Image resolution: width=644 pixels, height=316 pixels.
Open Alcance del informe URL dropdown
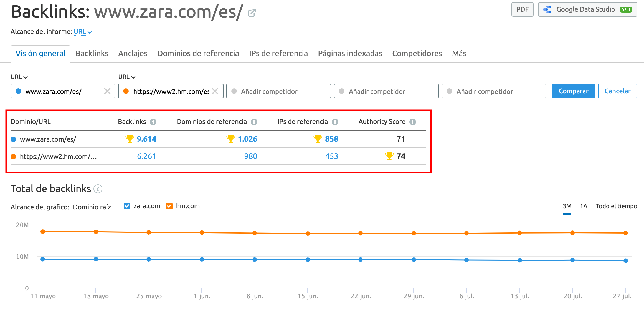click(83, 32)
